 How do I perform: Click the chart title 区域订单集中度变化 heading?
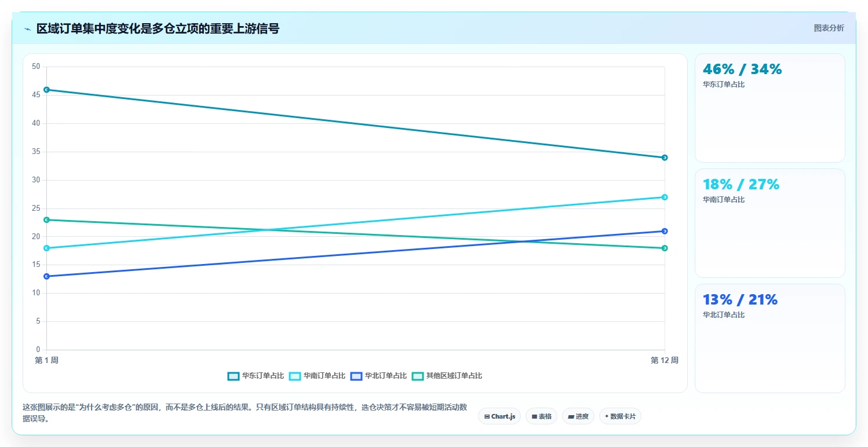pos(158,28)
